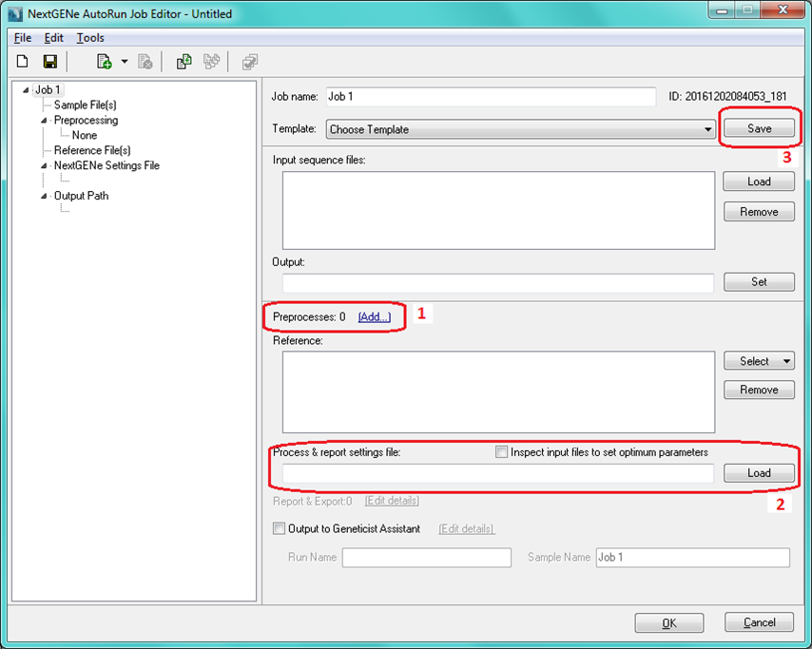812x649 pixels.
Task: Click the Report & Export:0 label
Action: (312, 501)
